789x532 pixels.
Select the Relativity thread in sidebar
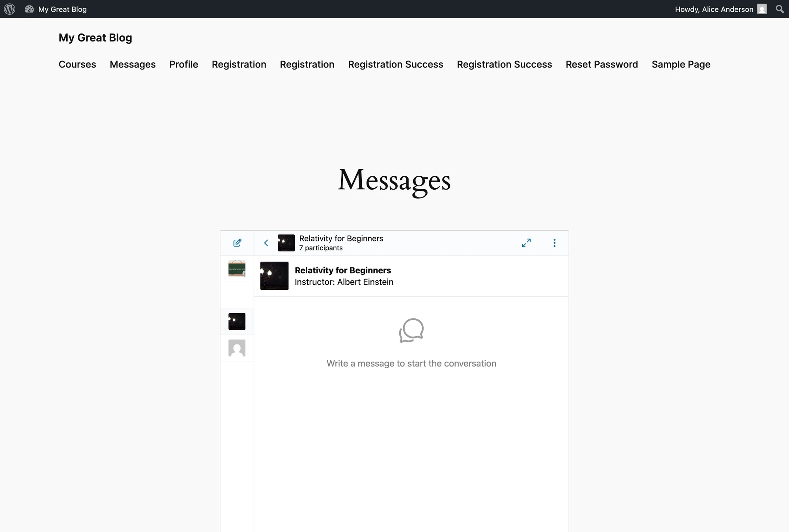tap(237, 321)
